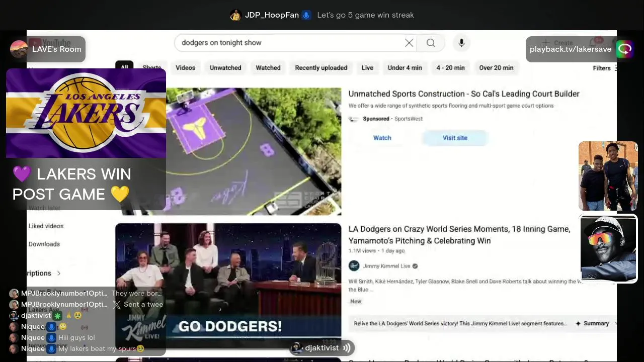Open the Kobe basketball court ad thumbnail
Image resolution: width=644 pixels, height=362 pixels.
pos(254,151)
